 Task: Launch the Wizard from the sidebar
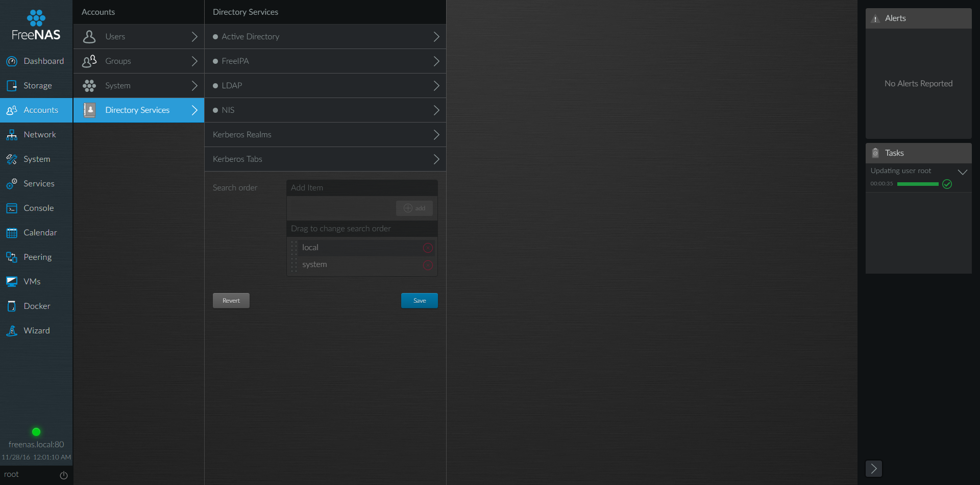tap(36, 330)
